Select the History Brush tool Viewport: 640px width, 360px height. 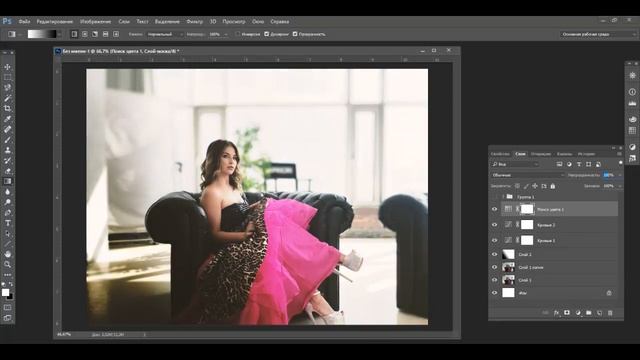coord(7,160)
